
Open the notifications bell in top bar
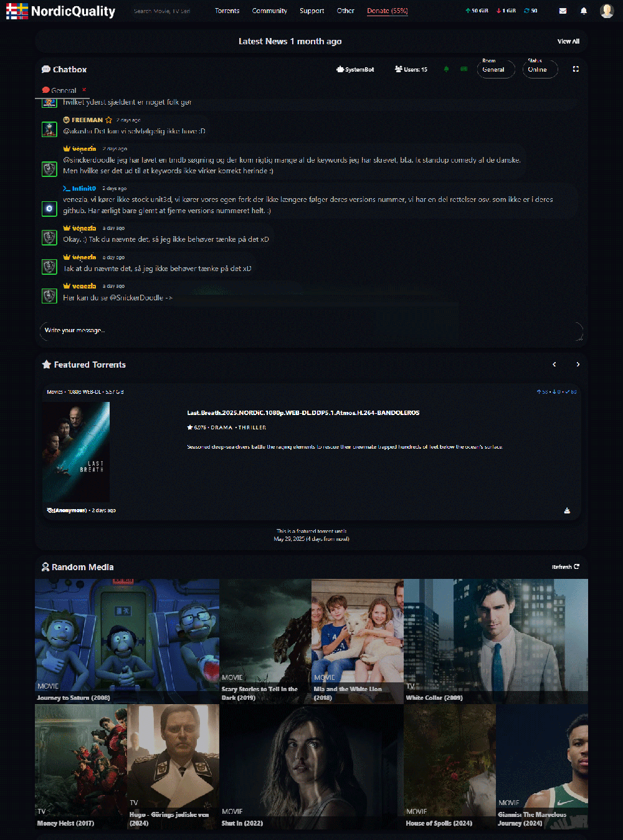pyautogui.click(x=584, y=11)
